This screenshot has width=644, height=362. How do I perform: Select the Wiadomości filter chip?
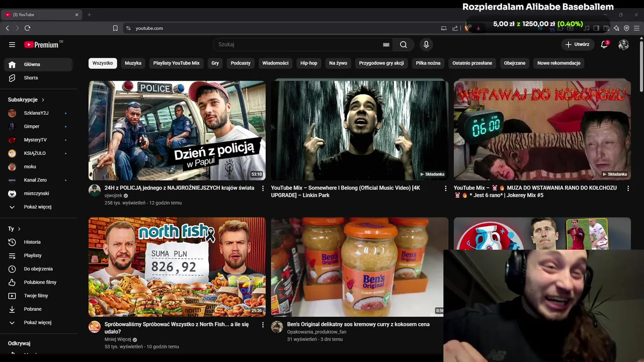275,63
